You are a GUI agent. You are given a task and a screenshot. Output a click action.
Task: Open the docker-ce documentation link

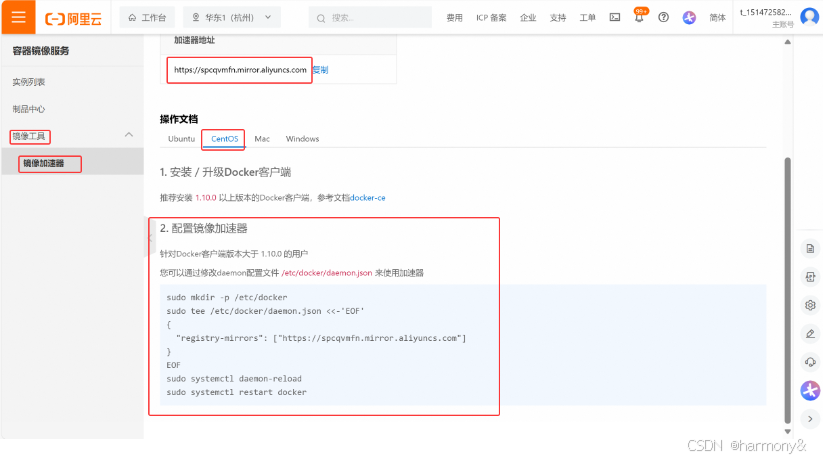point(367,198)
